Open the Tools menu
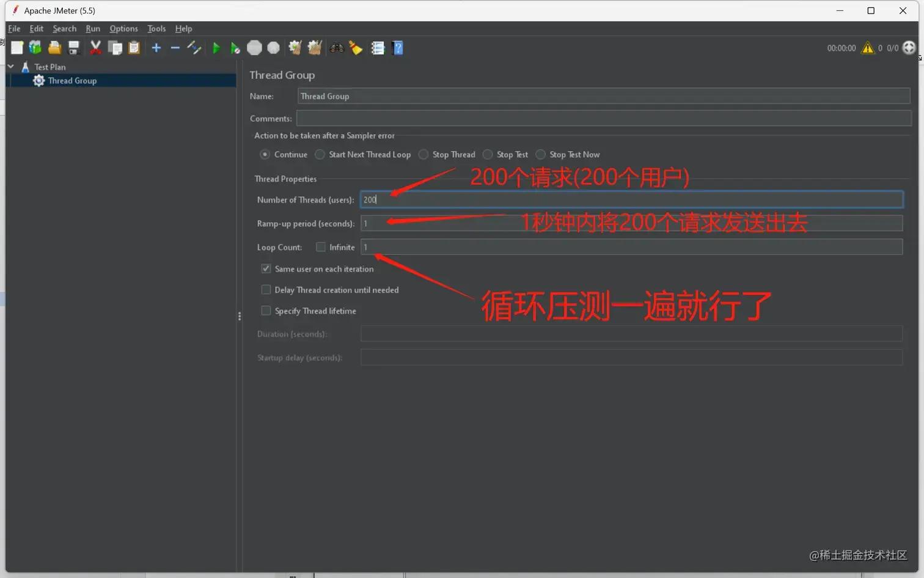924x578 pixels. [x=156, y=29]
